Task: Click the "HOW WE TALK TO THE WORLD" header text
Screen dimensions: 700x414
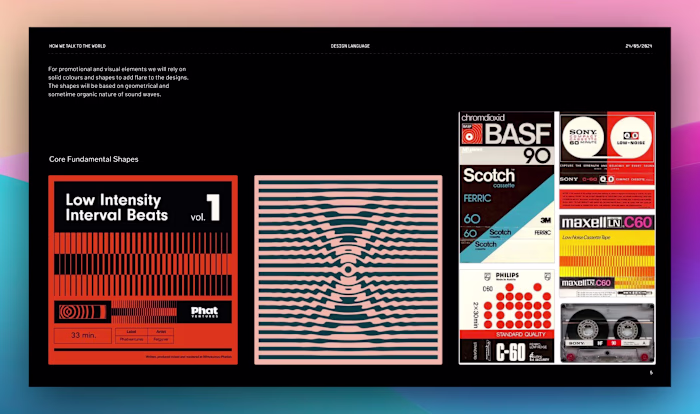Action: point(77,46)
